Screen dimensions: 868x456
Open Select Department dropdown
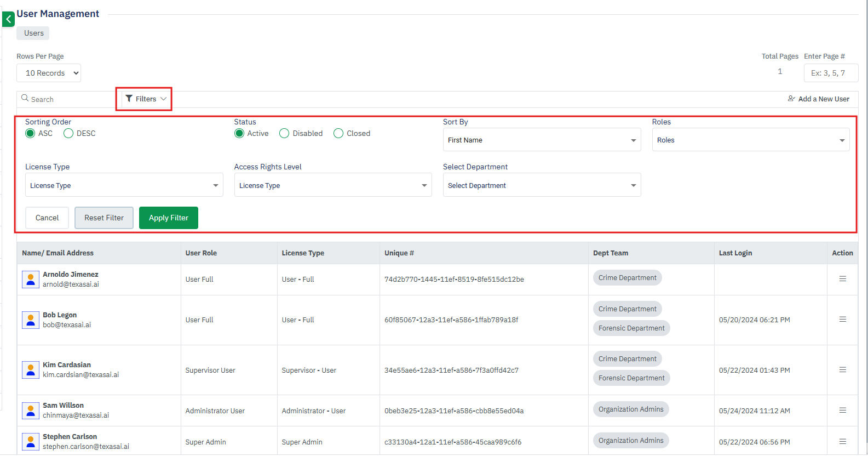point(542,185)
